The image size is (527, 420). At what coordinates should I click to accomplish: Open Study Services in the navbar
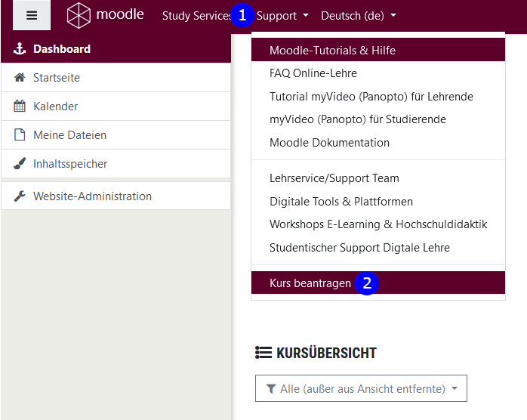coord(196,15)
